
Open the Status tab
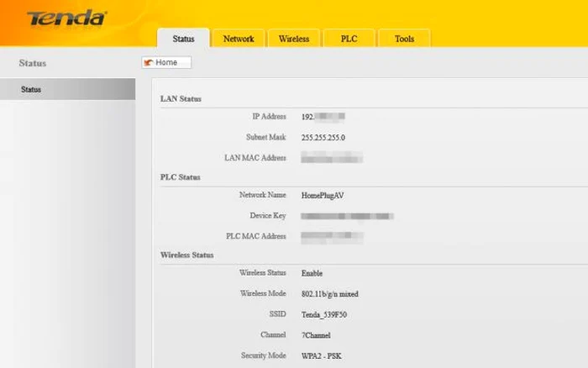(183, 39)
